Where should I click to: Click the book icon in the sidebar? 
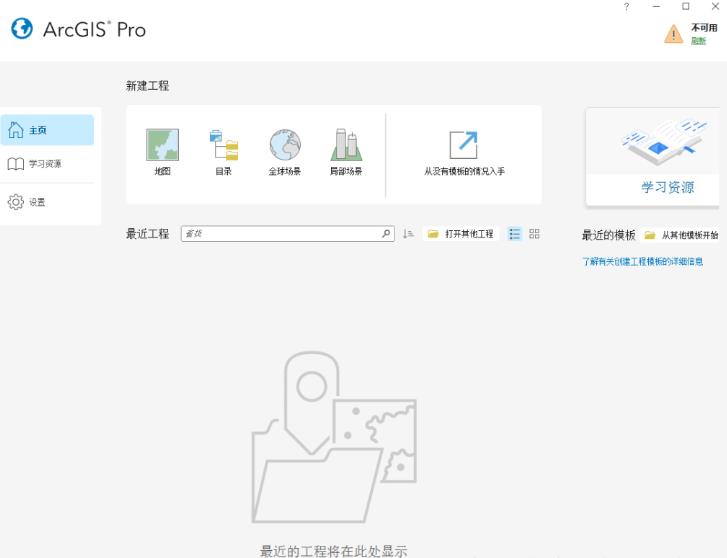click(16, 164)
